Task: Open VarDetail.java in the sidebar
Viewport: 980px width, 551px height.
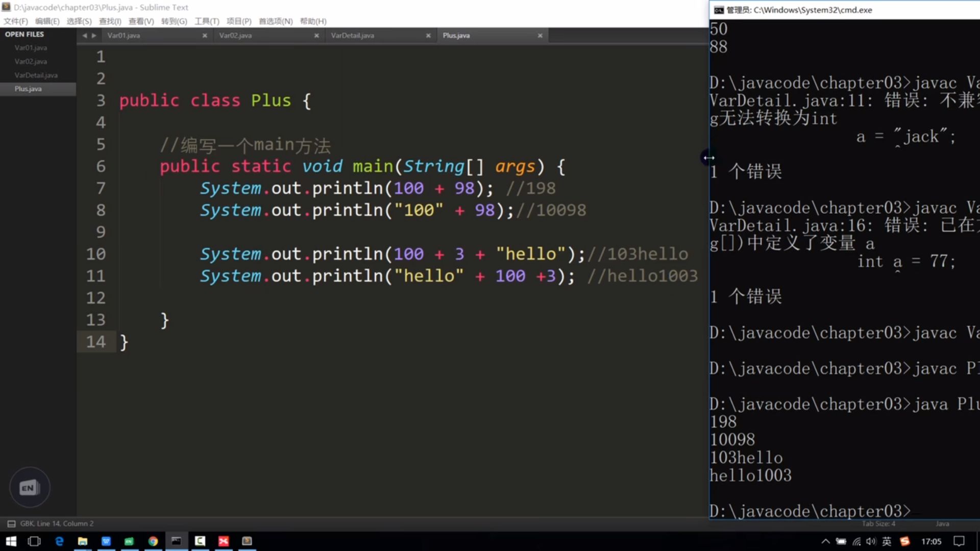Action: pyautogui.click(x=36, y=75)
